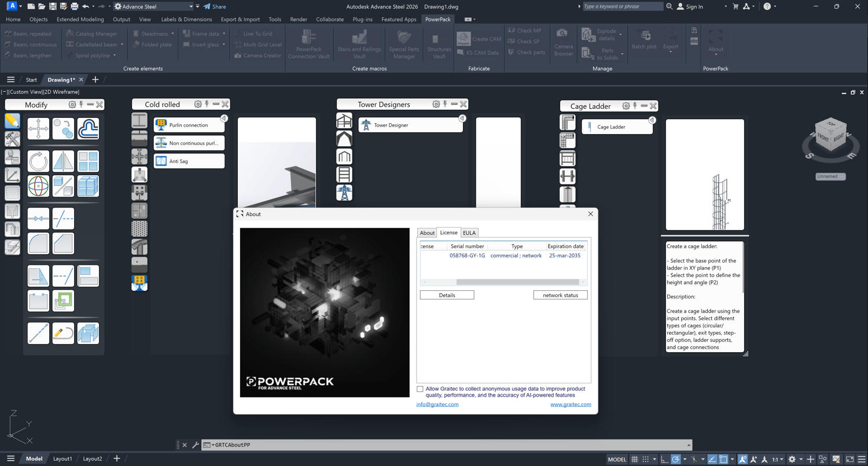Activate the Mirror triangles tool in Modify palette
The height and width of the screenshot is (466, 868).
(63, 161)
